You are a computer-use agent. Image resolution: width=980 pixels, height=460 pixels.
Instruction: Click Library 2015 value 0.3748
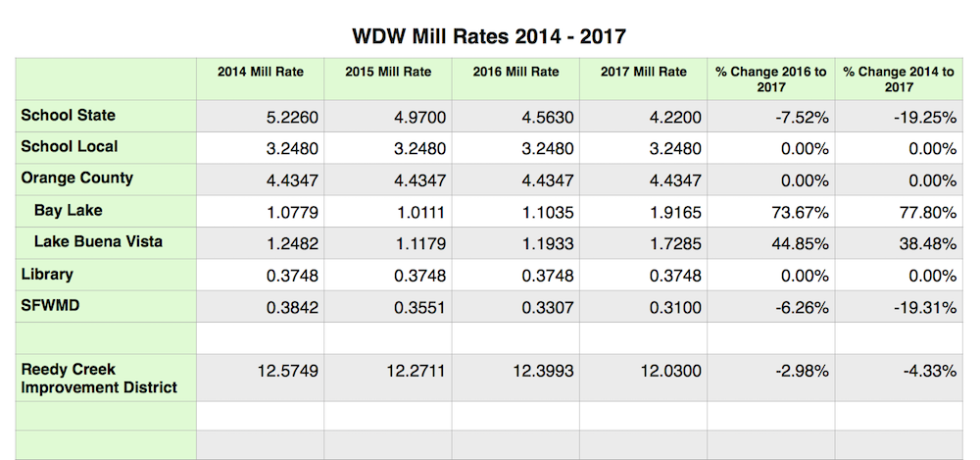pos(388,276)
